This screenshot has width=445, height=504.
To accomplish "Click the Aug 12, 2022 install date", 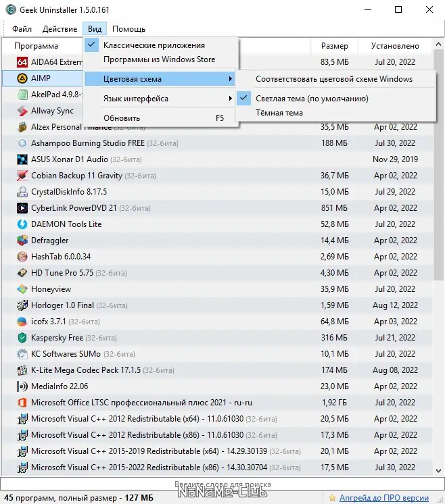I will [x=395, y=305].
